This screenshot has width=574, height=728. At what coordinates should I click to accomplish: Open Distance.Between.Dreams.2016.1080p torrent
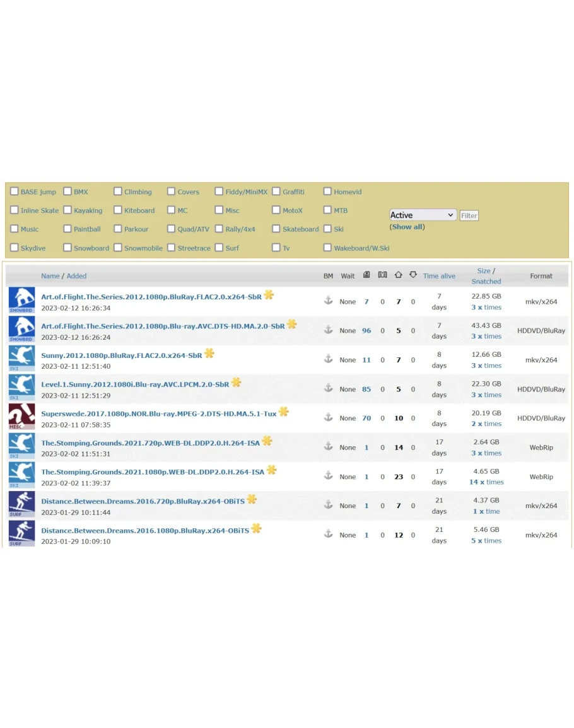click(145, 531)
